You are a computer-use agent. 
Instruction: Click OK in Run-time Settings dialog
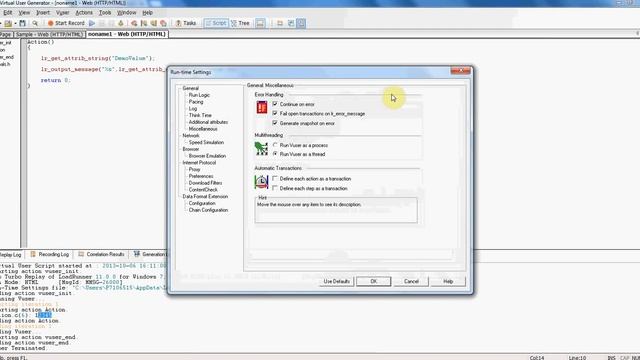tap(373, 281)
